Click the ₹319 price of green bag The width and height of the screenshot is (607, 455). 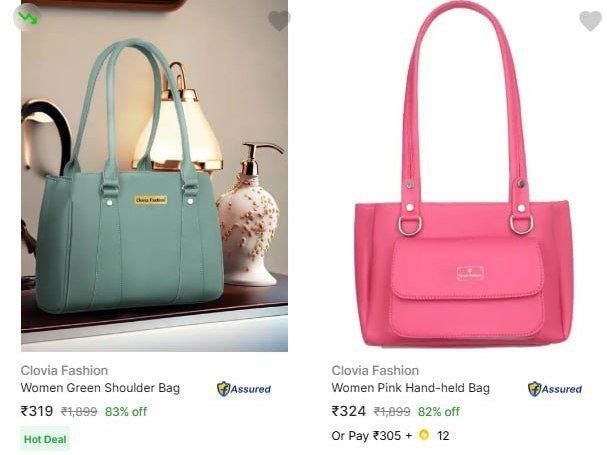coord(37,411)
